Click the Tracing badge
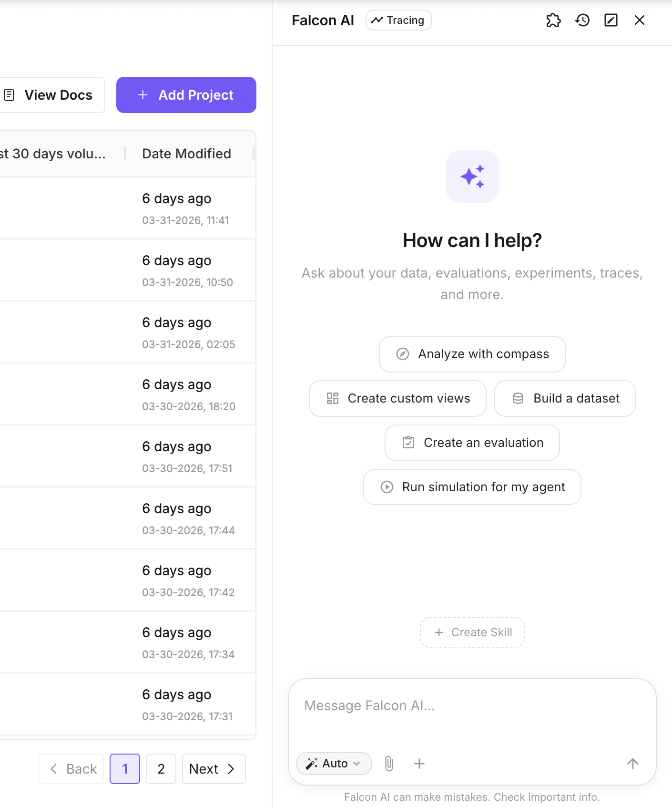The image size is (672, 807). click(x=398, y=20)
